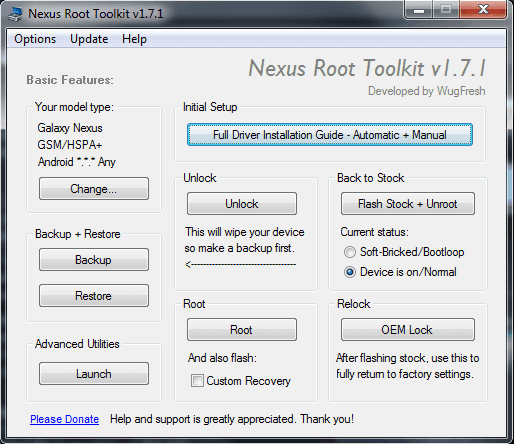Click the 'Current status:' label
The height and width of the screenshot is (444, 514).
[374, 232]
